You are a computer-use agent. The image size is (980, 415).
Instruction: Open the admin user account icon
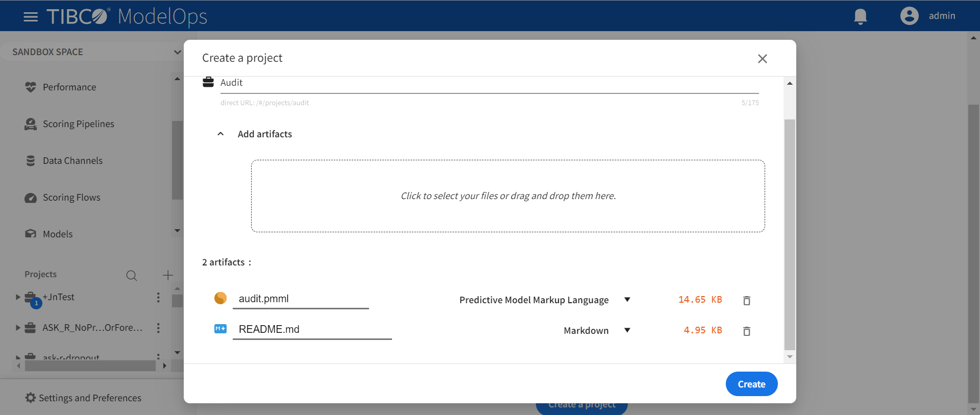click(x=909, y=16)
